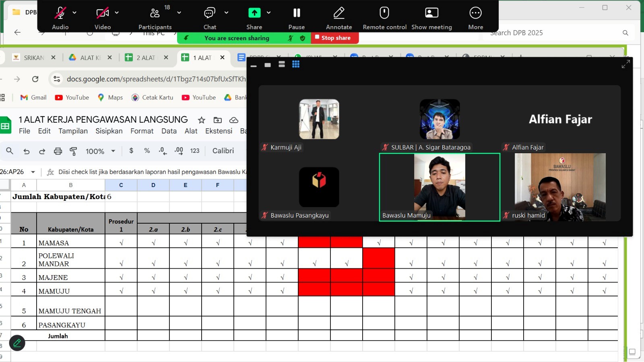
Task: Open Remote control in Zoom toolbar
Action: pos(384,13)
